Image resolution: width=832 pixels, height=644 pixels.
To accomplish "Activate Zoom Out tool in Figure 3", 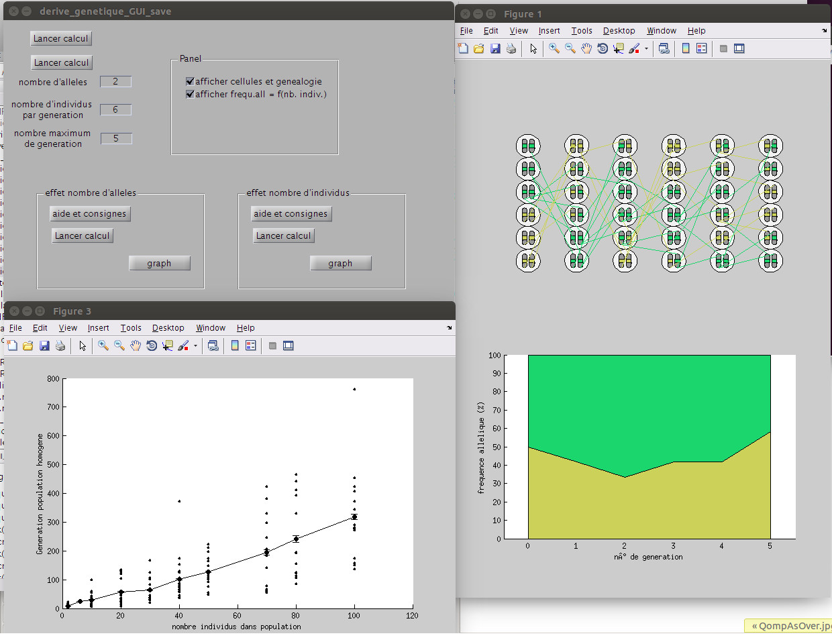I will click(x=119, y=345).
